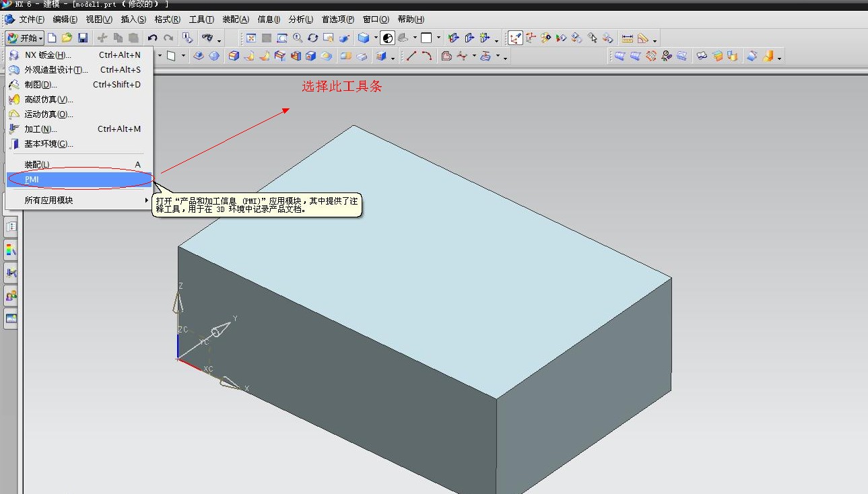This screenshot has width=868, height=494.
Task: Click the Open folder icon
Action: [x=67, y=38]
